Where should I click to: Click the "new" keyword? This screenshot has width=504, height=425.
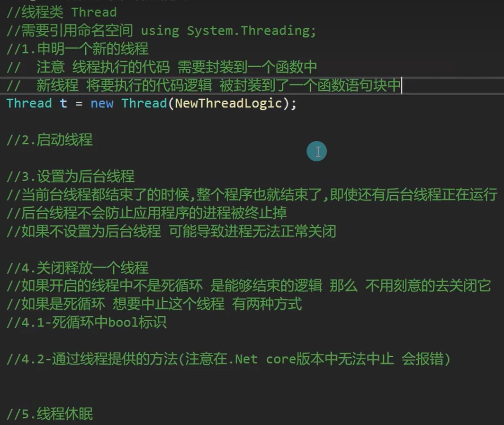coord(102,104)
